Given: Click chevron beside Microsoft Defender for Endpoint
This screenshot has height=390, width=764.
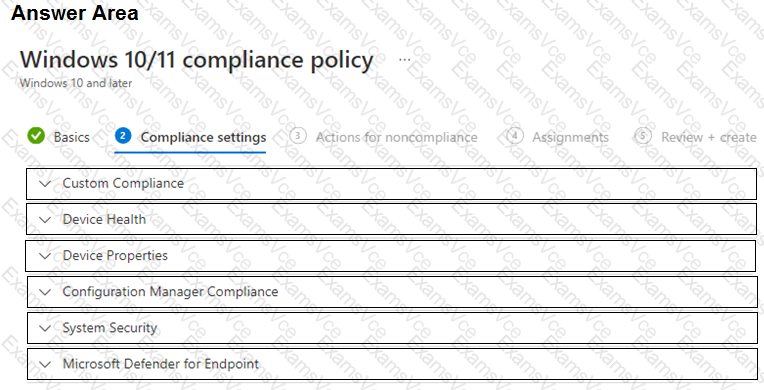Looking at the screenshot, I should (x=45, y=364).
